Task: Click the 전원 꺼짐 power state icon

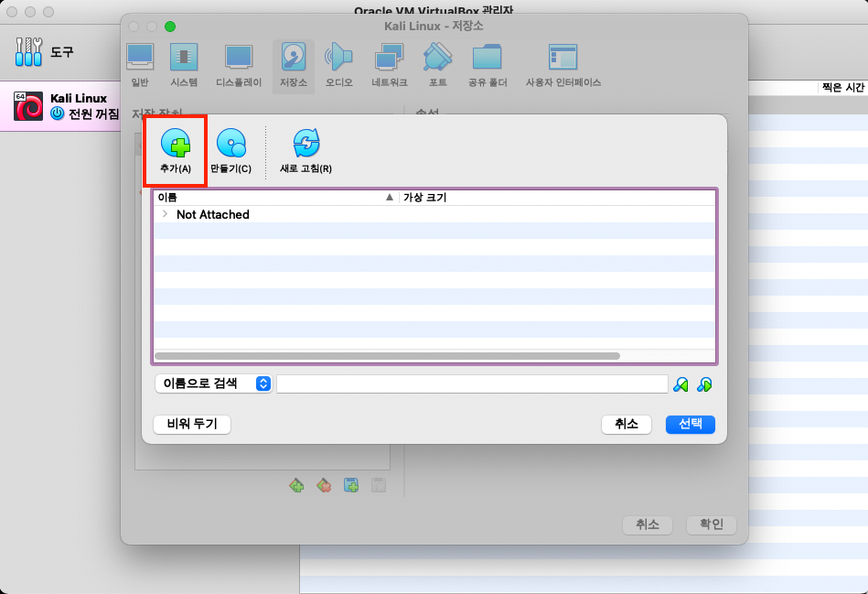Action: pyautogui.click(x=57, y=113)
